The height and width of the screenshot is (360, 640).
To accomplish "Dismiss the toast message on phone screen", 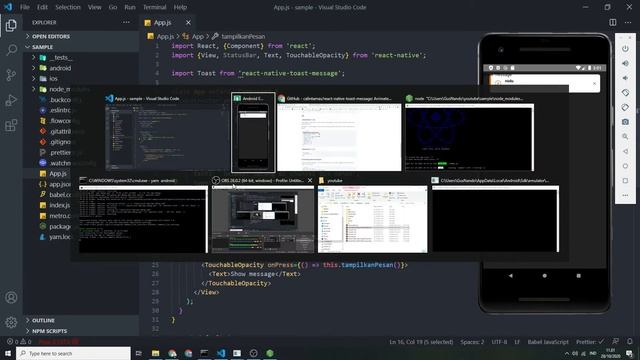I will 594,83.
